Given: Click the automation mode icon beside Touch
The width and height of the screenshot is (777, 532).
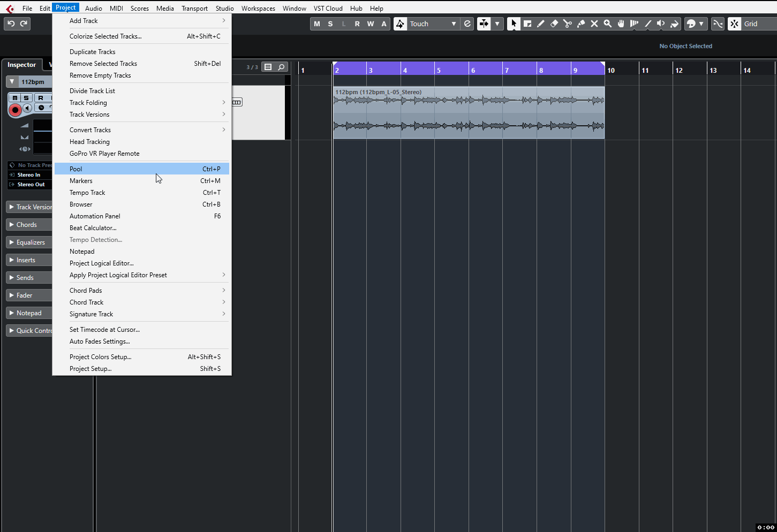Looking at the screenshot, I should click(400, 24).
